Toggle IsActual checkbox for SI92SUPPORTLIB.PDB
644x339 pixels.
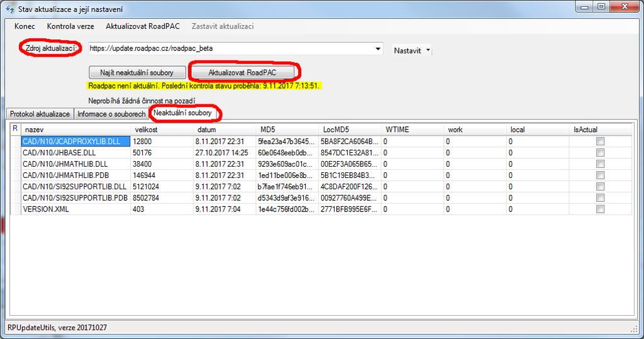(x=600, y=197)
